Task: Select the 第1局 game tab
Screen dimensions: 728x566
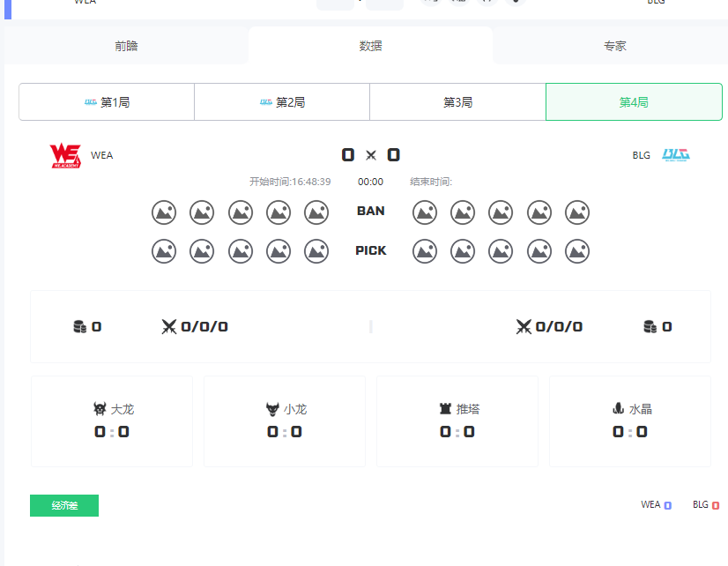Action: [x=107, y=102]
